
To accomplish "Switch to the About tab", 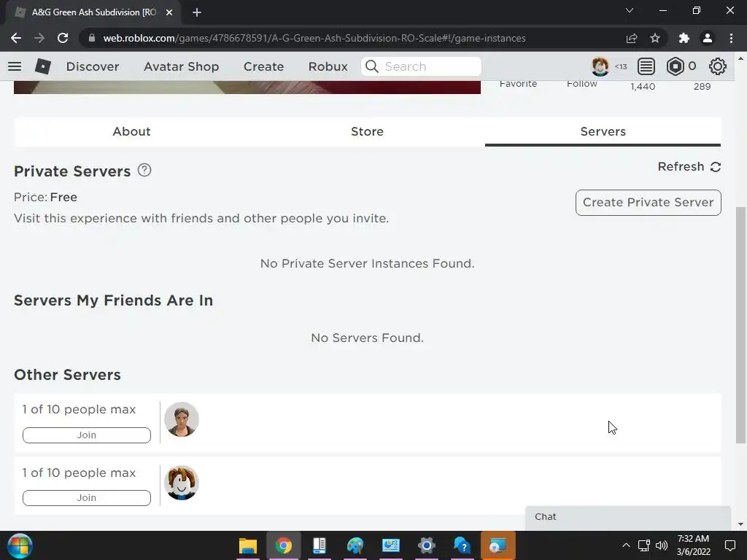I will (x=131, y=131).
